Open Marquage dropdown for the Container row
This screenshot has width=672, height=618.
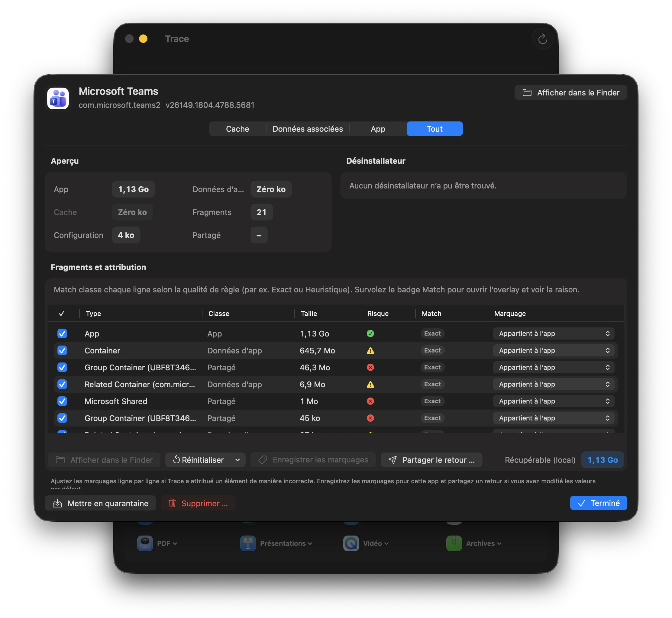(x=554, y=350)
